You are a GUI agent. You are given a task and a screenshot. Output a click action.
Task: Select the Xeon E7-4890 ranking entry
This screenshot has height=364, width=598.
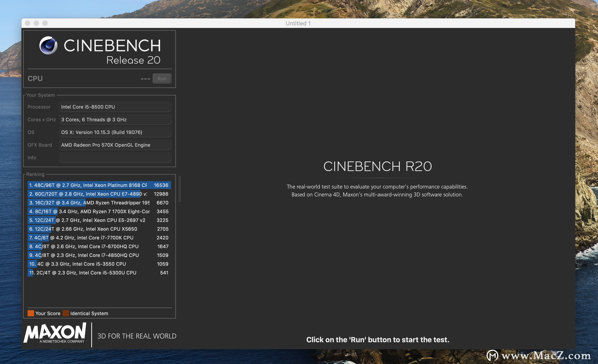[x=99, y=194]
